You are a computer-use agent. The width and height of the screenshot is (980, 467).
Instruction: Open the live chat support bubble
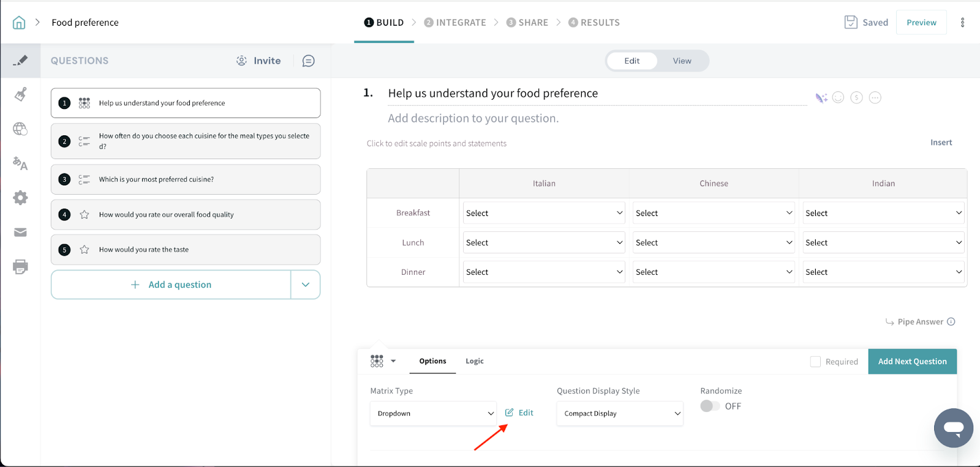click(953, 428)
